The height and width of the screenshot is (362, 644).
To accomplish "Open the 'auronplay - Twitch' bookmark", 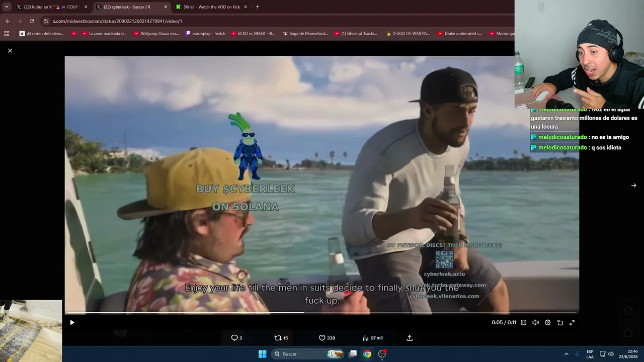I will click(x=205, y=34).
